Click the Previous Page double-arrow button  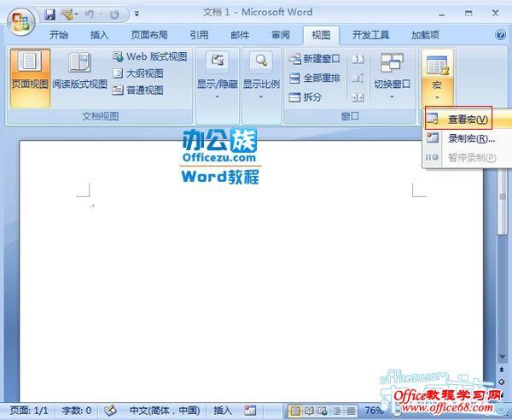click(x=502, y=370)
